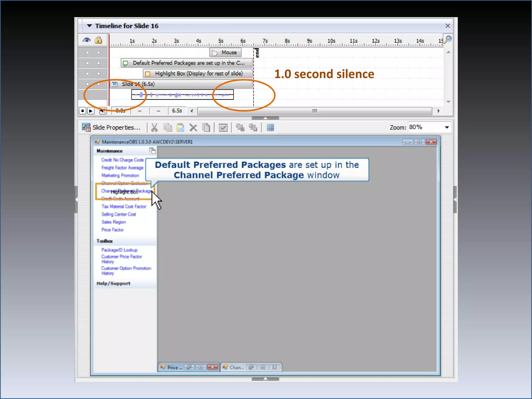This screenshot has height=399, width=532.
Task: Select the Highlight Box timeline bar
Action: click(198, 74)
